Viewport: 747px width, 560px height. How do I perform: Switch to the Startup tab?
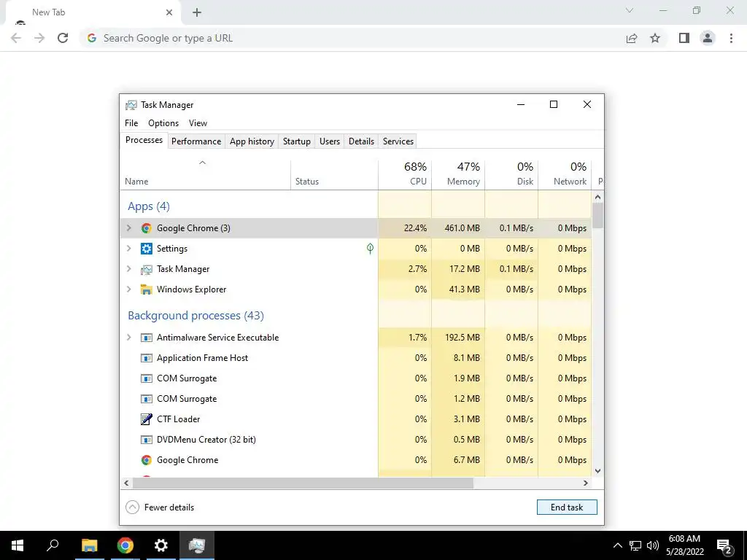[x=296, y=141]
